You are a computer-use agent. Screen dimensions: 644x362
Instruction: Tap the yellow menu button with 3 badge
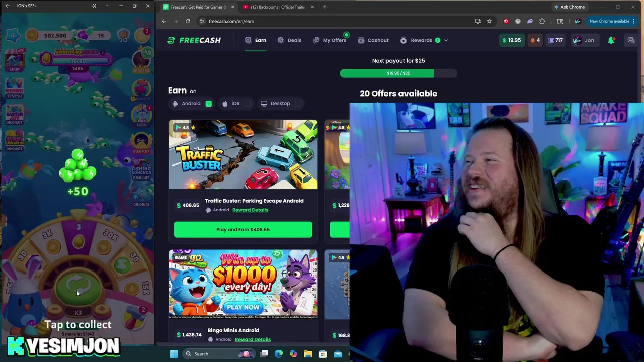tap(142, 35)
